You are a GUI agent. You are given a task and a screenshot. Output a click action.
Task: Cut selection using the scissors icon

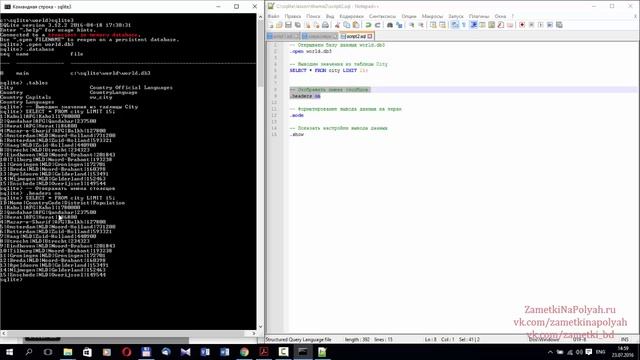337,25
